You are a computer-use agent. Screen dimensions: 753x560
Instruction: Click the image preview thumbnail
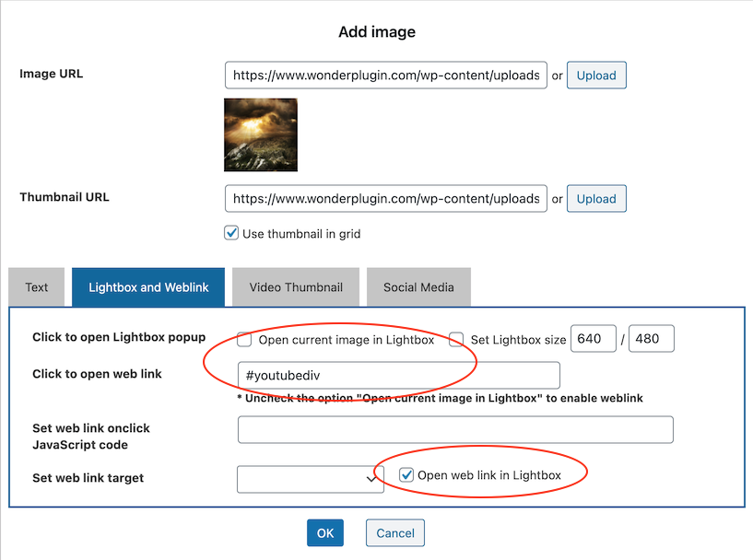[x=260, y=134]
